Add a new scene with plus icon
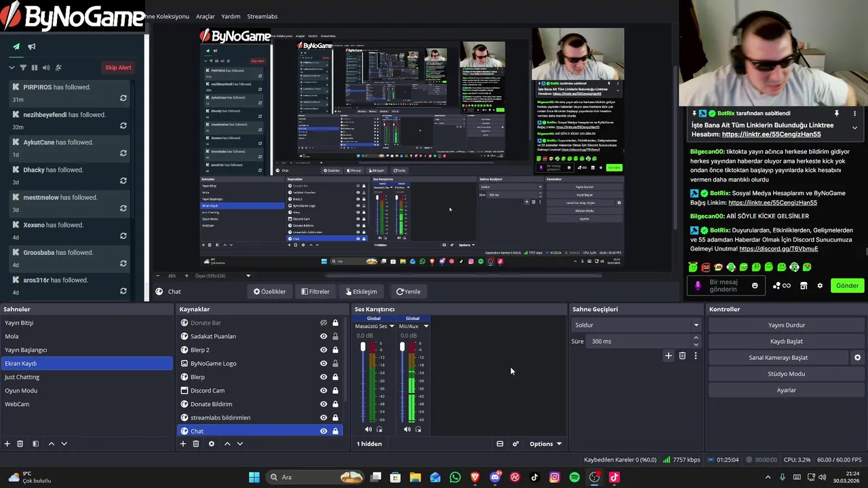This screenshot has height=488, width=868. [x=7, y=444]
